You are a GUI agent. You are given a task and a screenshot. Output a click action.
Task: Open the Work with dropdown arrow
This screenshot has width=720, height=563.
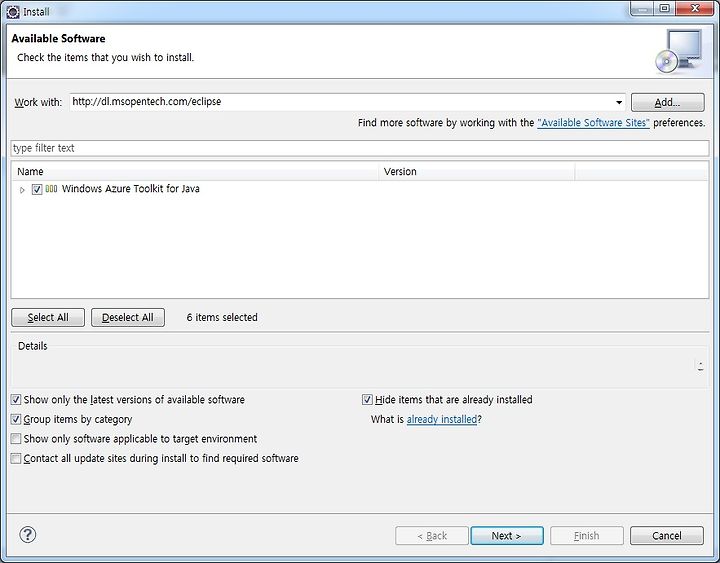(x=619, y=102)
